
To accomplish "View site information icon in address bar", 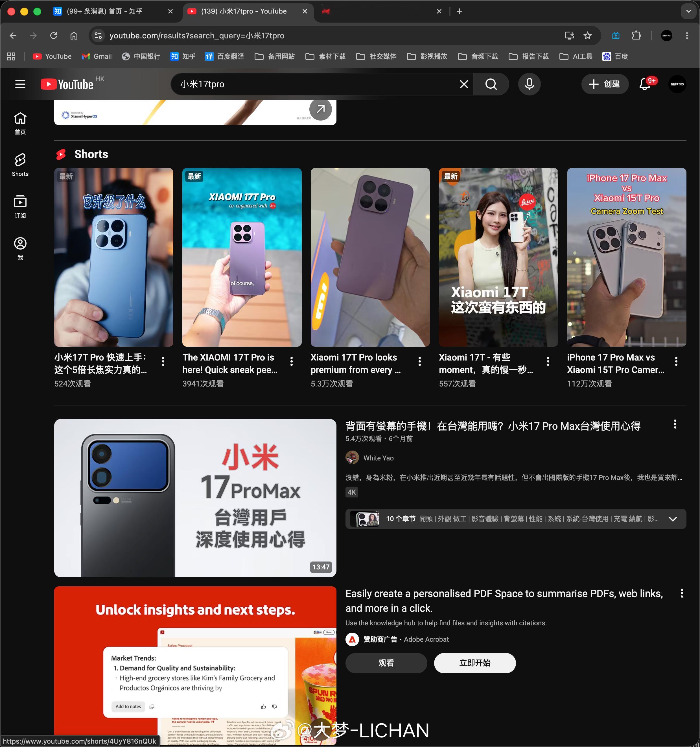I will click(98, 36).
